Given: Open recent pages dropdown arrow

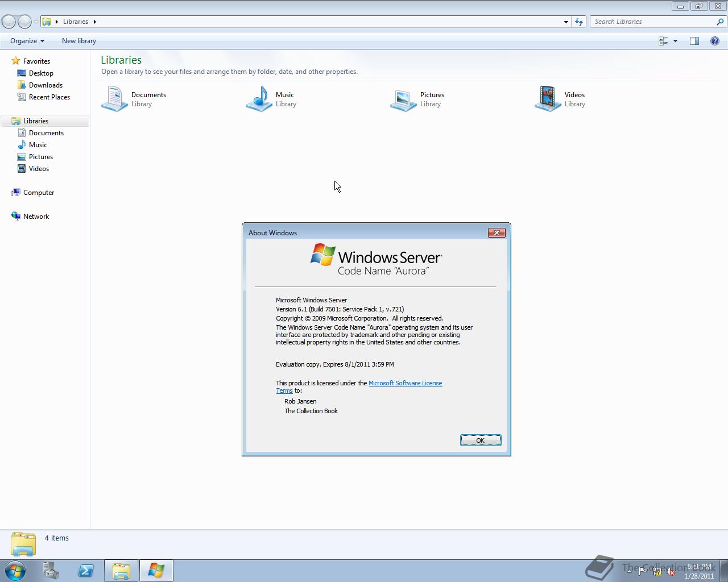Looking at the screenshot, I should pyautogui.click(x=36, y=22).
